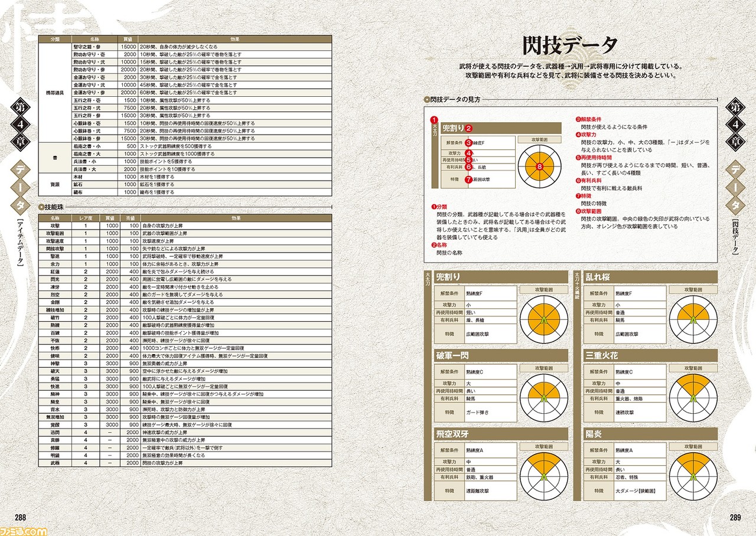The width and height of the screenshot is (756, 536).
Task: Click the 木材を1獲得する effect text
Action: coord(158,177)
